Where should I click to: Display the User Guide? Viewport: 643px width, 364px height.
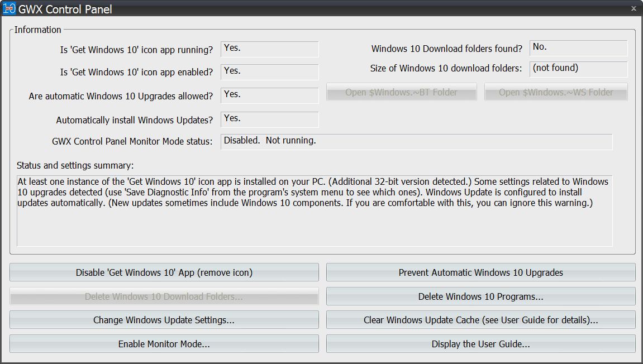480,344
